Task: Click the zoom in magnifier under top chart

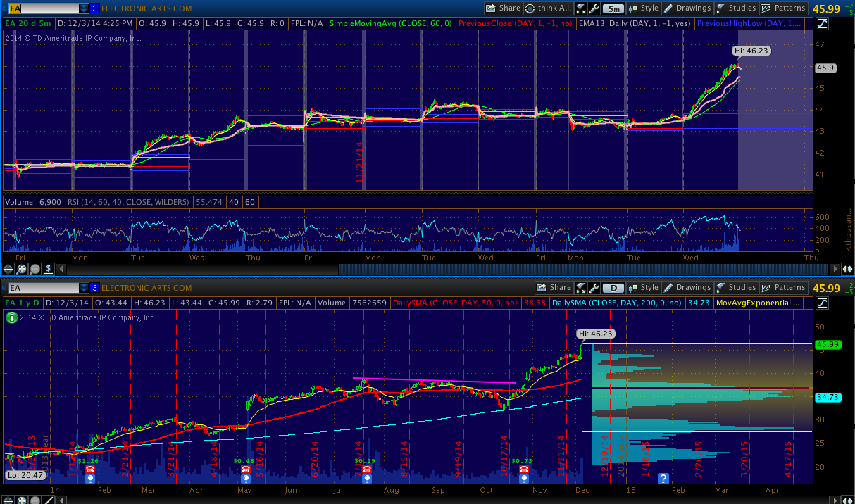Action: click(22, 268)
